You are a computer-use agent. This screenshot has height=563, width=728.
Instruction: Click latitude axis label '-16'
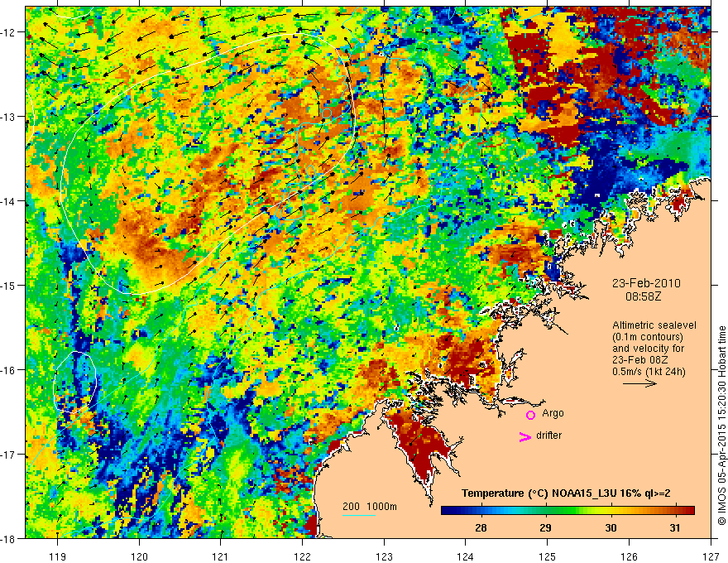pyautogui.click(x=8, y=370)
